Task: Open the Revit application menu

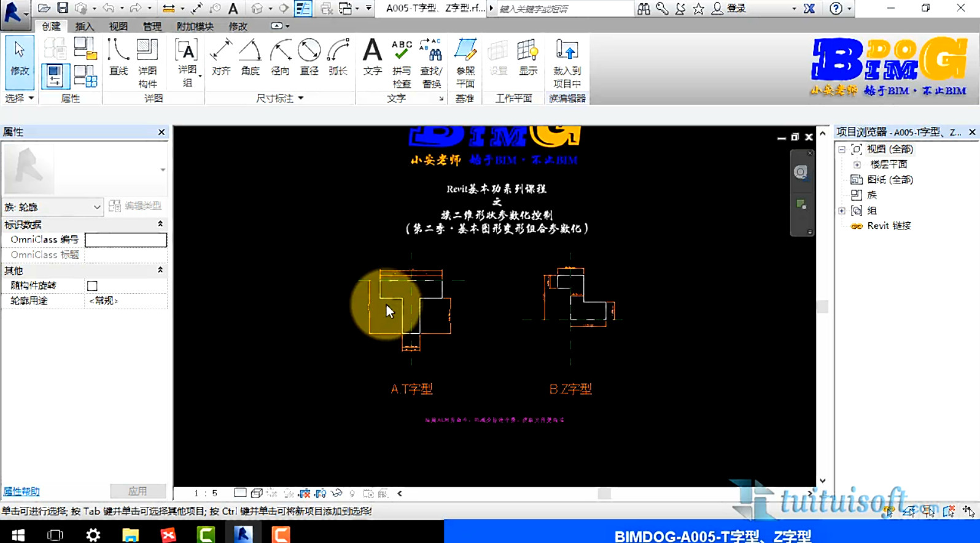Action: point(15,13)
